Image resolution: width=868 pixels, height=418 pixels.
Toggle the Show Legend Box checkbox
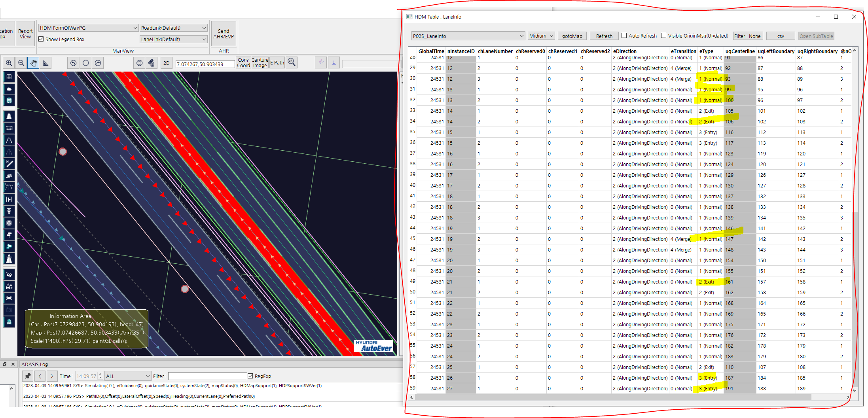click(41, 39)
